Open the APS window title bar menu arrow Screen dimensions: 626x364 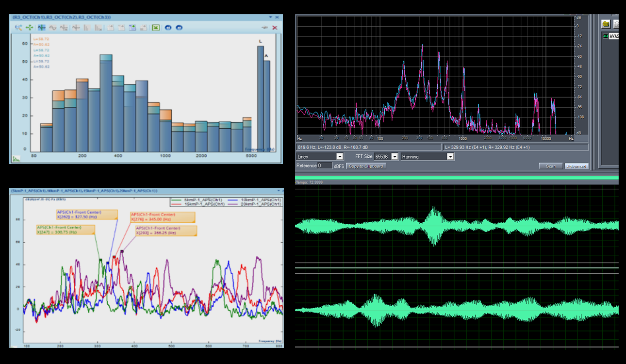(x=279, y=190)
